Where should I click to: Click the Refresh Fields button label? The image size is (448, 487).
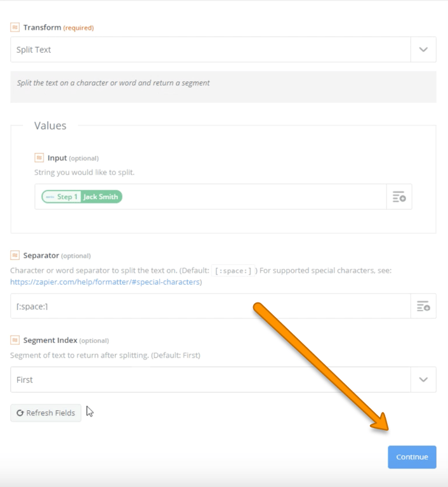(x=51, y=413)
